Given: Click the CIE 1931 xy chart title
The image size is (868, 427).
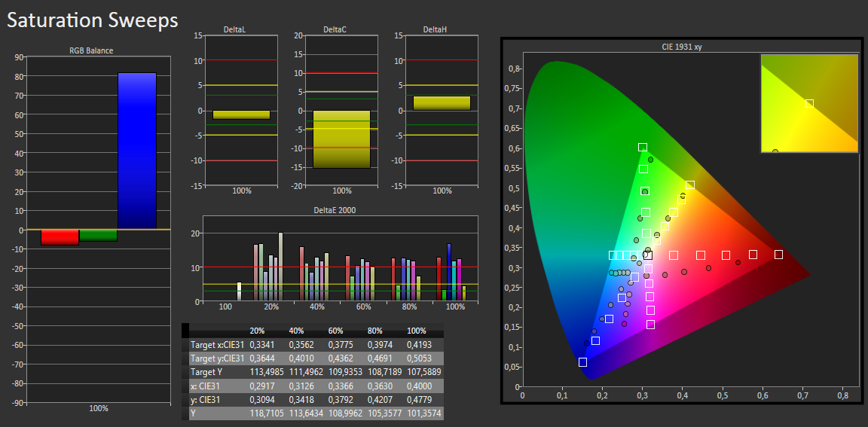Looking at the screenshot, I should point(682,47).
